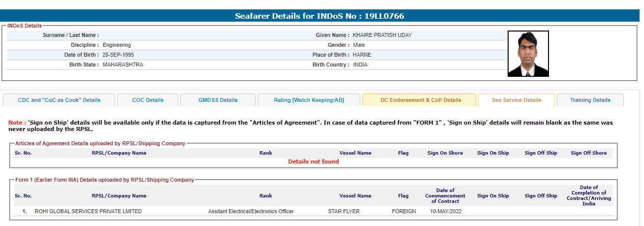Click the Given Name value KHAIRE PRATISH UDAY

[x=383, y=35]
